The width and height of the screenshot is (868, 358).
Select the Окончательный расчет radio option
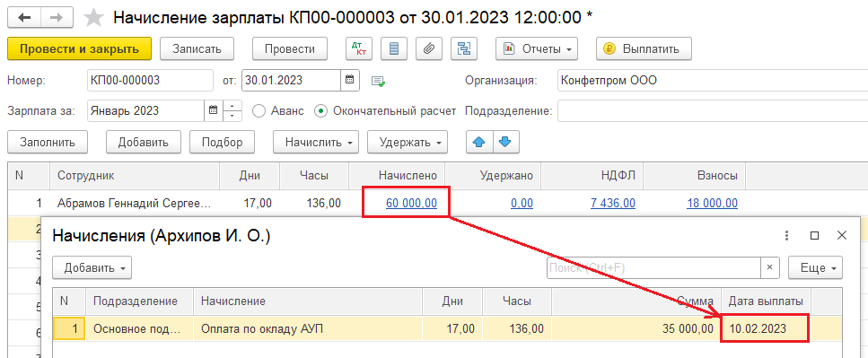click(320, 110)
